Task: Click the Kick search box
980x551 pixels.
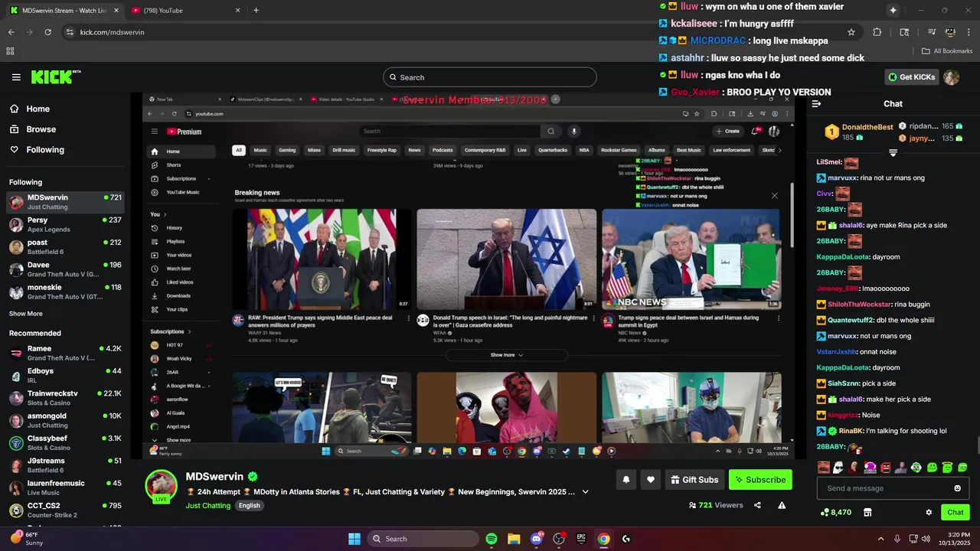Action: 490,77
